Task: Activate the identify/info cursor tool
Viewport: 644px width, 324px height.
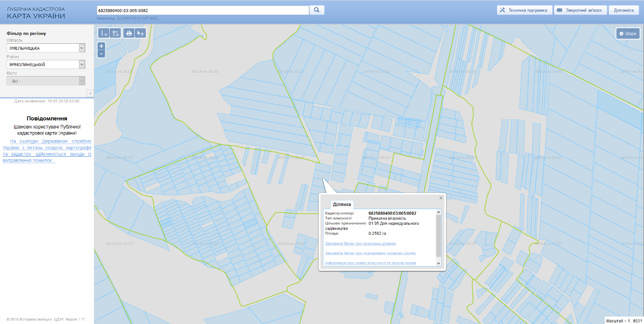Action: pyautogui.click(x=140, y=33)
